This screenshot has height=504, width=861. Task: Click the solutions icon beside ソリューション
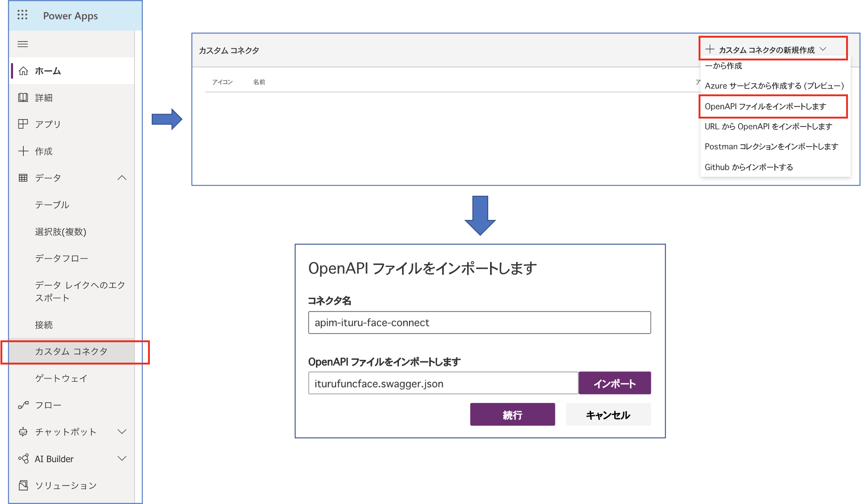pyautogui.click(x=23, y=485)
